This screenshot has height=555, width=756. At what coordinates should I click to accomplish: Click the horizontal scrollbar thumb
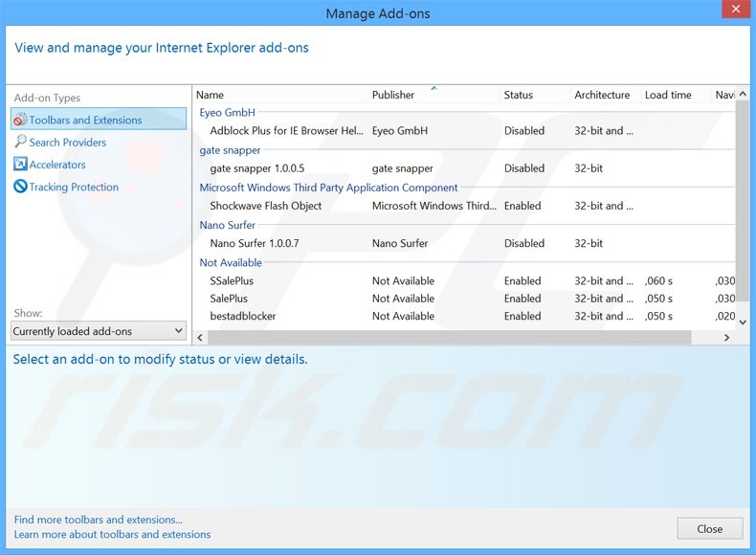pyautogui.click(x=450, y=338)
